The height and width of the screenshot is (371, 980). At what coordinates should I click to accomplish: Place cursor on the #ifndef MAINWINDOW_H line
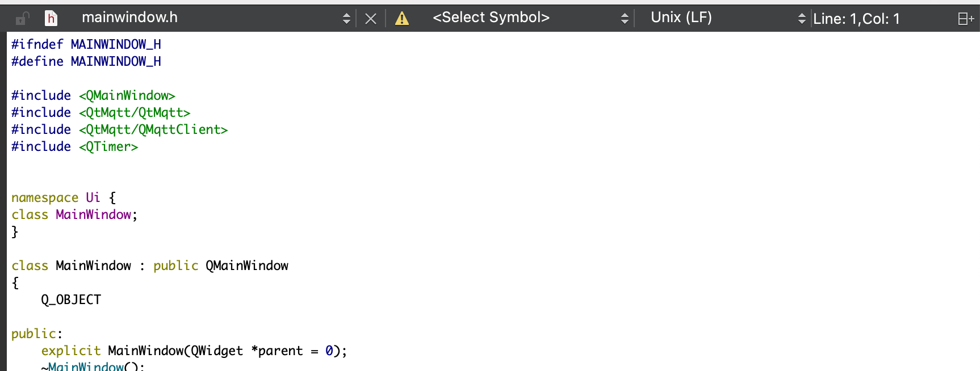click(x=86, y=44)
